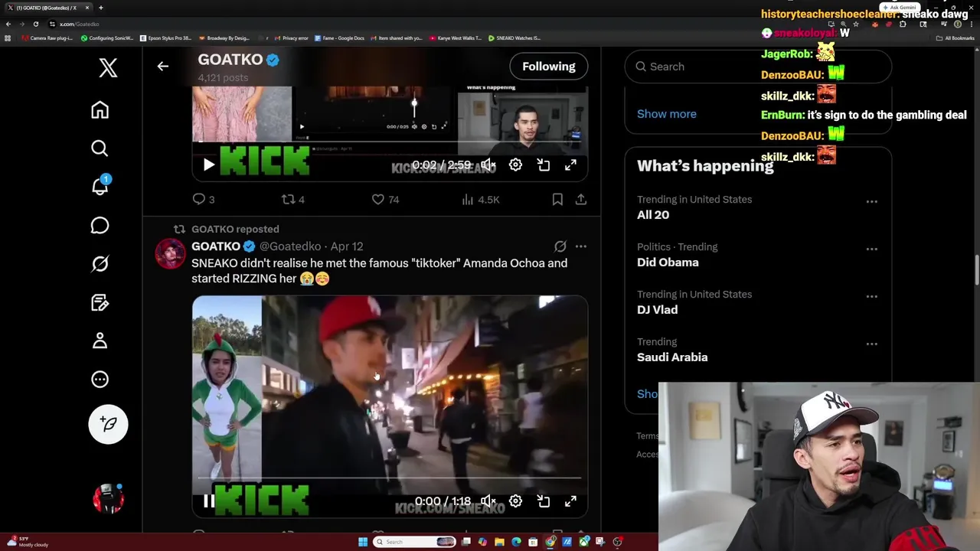Repost the post showing 4 reposts
The height and width of the screenshot is (551, 980).
pos(293,200)
